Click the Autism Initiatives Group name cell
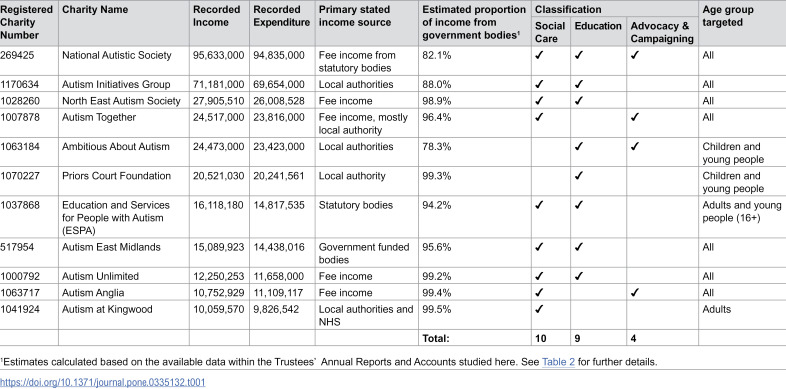 (x=124, y=84)
